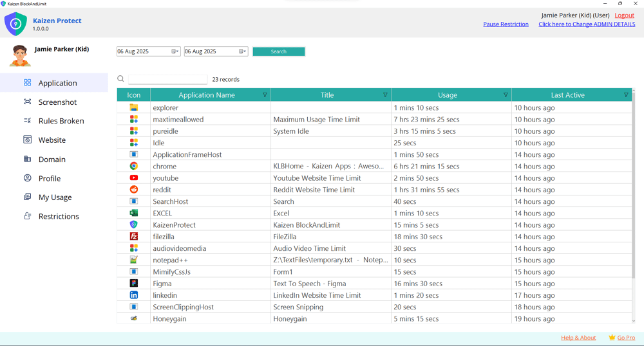Open the Screenshot section in the sidebar

click(x=57, y=102)
